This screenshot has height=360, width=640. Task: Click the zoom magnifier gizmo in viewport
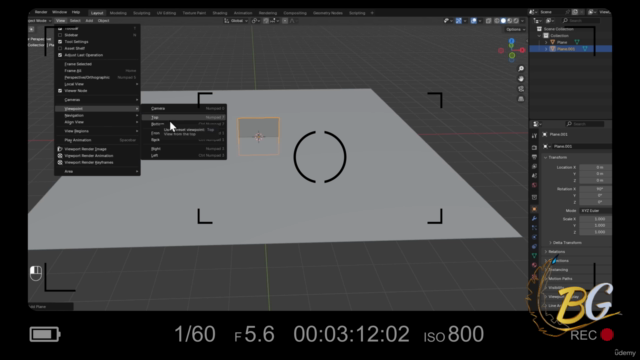point(521,69)
